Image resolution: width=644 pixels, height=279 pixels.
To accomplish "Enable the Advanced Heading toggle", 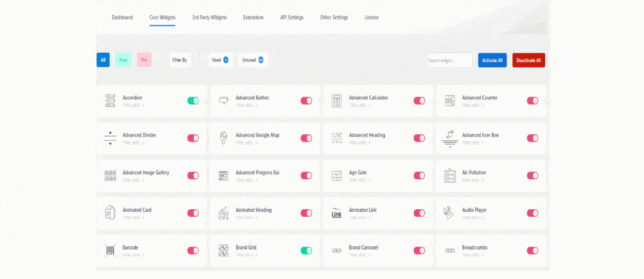I will 419,138.
